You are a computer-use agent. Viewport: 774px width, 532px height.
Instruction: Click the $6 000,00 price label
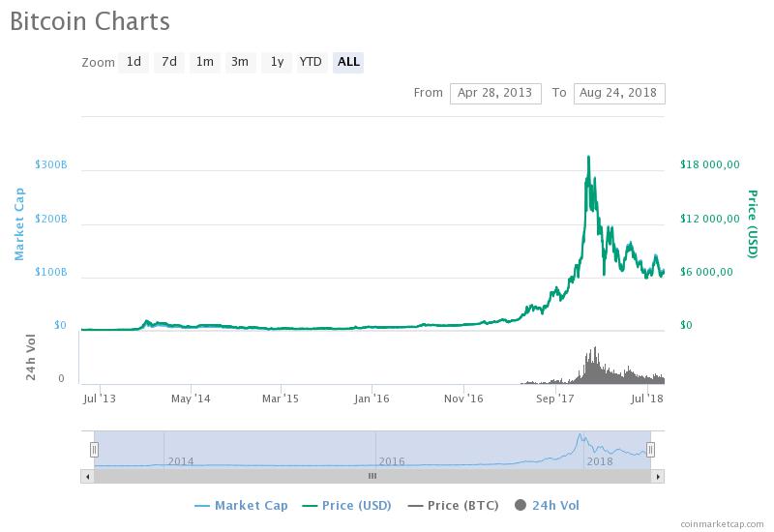pyautogui.click(x=706, y=272)
